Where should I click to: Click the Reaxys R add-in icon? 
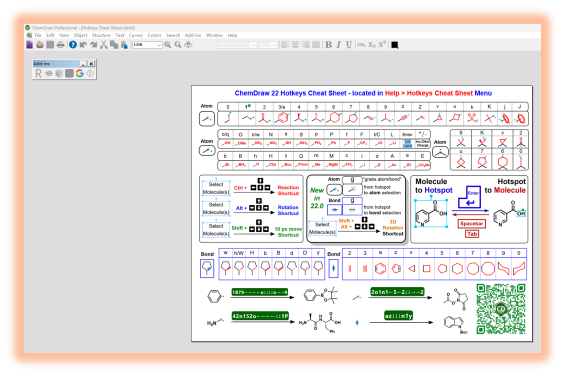click(38, 73)
